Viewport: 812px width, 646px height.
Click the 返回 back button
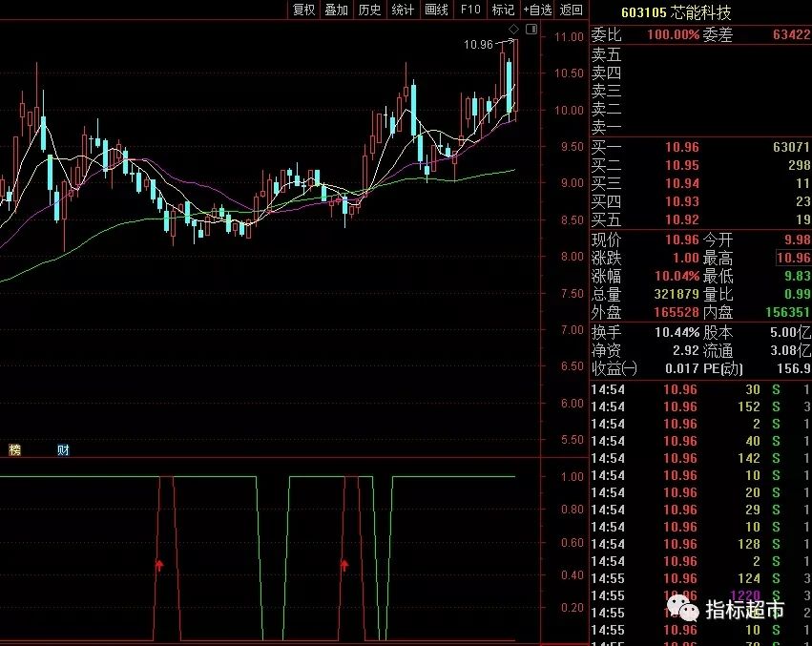[572, 10]
